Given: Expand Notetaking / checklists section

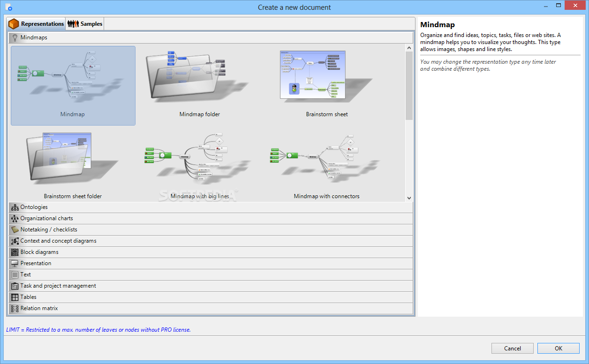Looking at the screenshot, I should pos(211,230).
